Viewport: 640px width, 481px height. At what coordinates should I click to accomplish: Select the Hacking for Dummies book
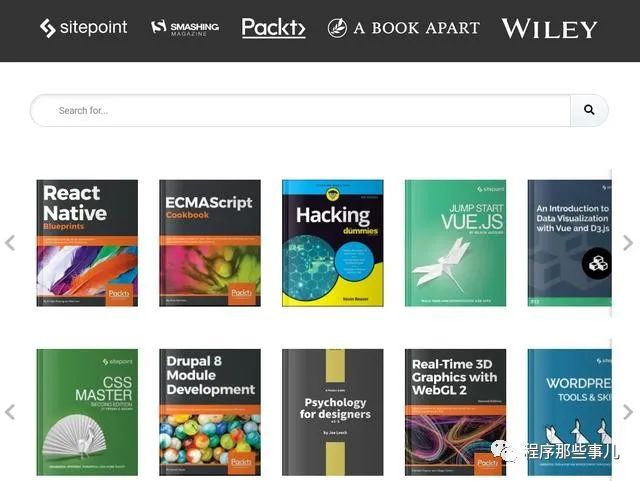point(333,243)
